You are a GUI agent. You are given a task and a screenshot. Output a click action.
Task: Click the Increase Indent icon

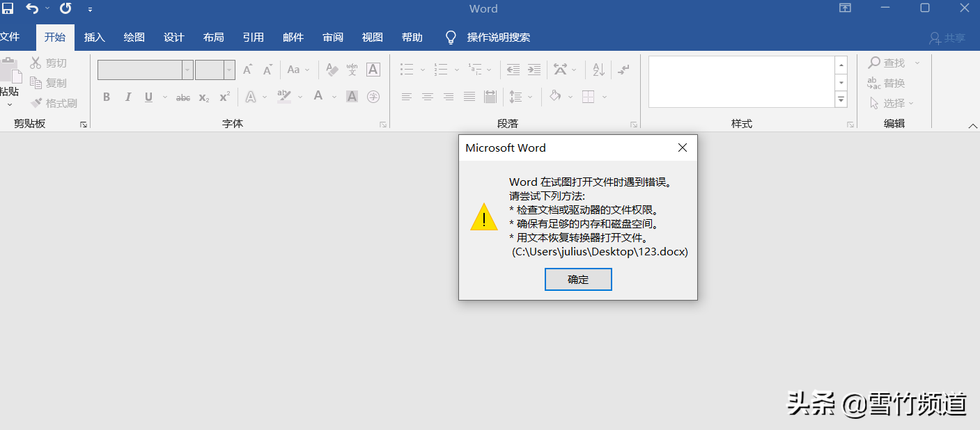tap(534, 70)
